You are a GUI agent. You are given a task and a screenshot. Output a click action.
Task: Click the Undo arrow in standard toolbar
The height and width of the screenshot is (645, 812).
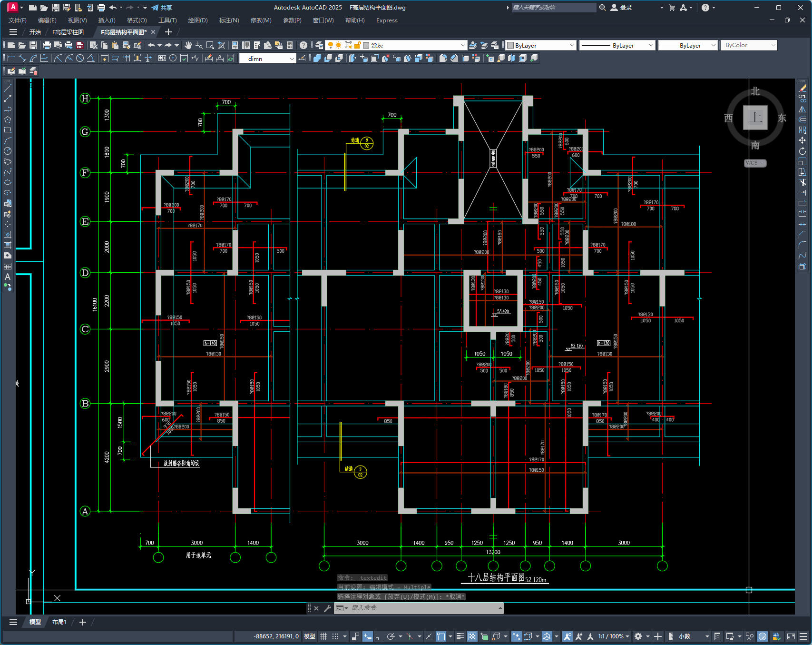pos(151,45)
